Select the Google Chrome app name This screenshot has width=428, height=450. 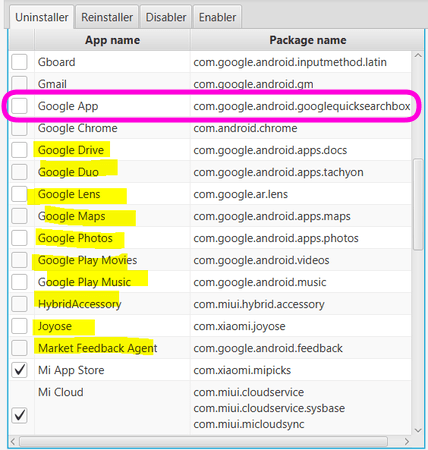(x=78, y=128)
